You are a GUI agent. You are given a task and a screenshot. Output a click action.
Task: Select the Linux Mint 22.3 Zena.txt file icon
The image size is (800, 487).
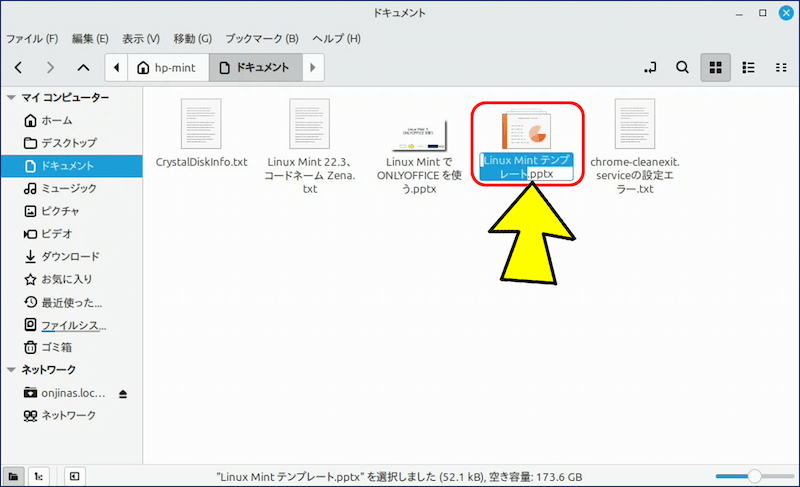310,124
